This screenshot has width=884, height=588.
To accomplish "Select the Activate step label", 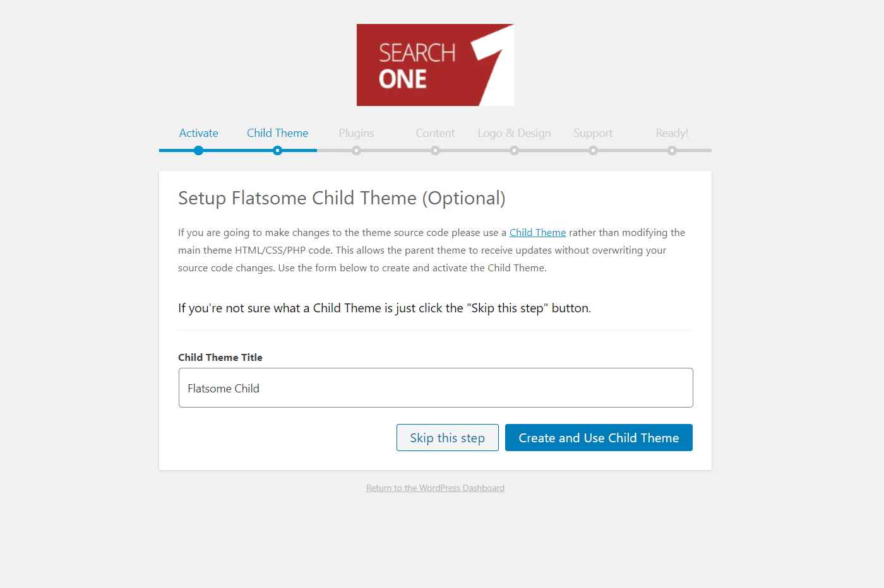I will [198, 133].
